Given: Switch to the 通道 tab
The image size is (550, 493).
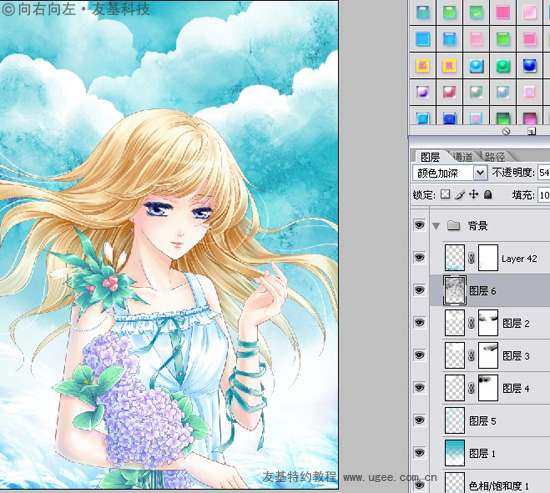Looking at the screenshot, I should coord(462,156).
